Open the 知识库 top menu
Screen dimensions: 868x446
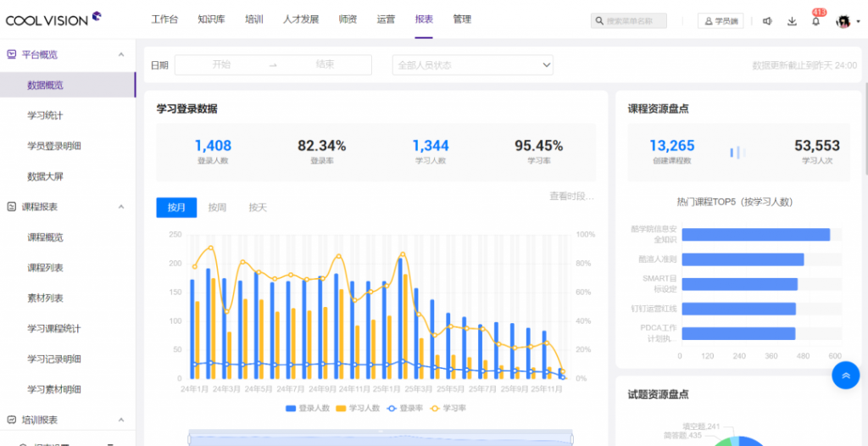(x=211, y=20)
